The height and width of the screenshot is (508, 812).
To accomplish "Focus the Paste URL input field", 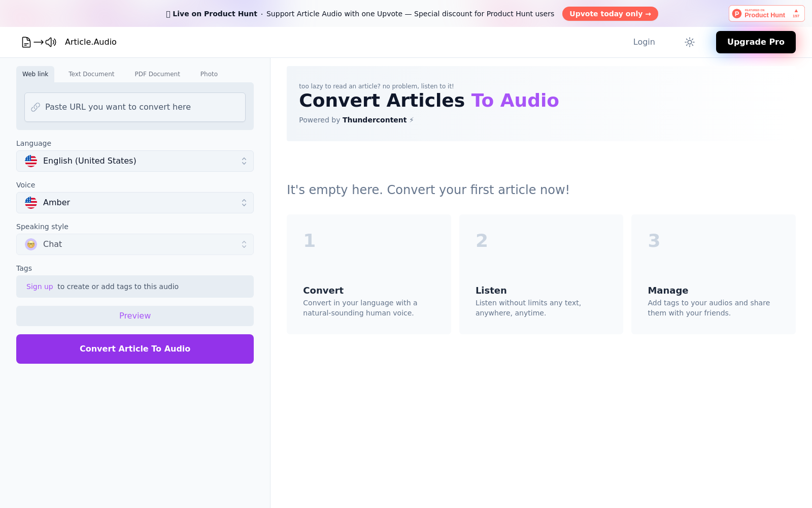I will pos(135,107).
